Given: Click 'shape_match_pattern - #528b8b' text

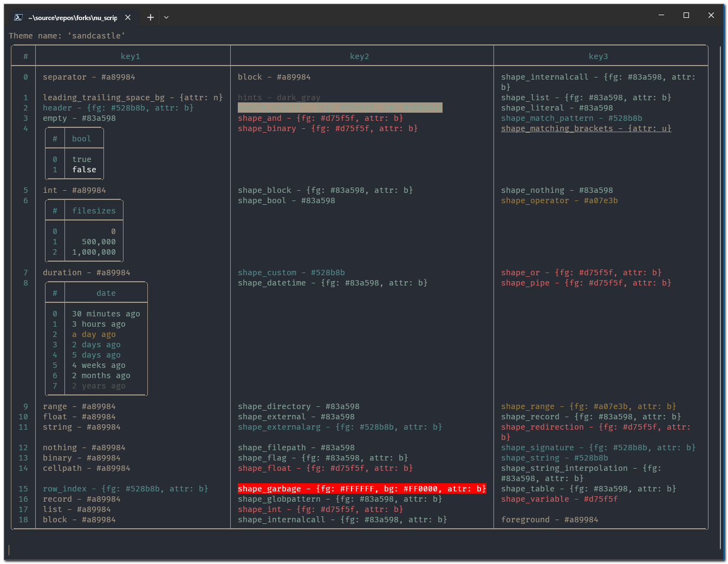Looking at the screenshot, I should click(x=572, y=118).
